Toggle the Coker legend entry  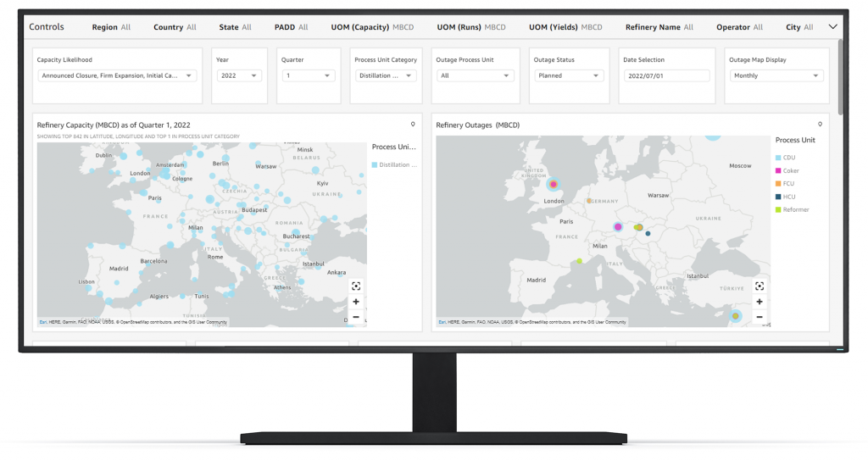point(789,171)
